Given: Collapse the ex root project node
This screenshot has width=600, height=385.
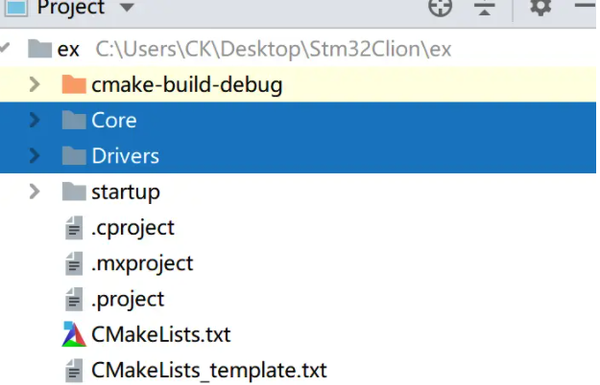Looking at the screenshot, I should pos(5,48).
